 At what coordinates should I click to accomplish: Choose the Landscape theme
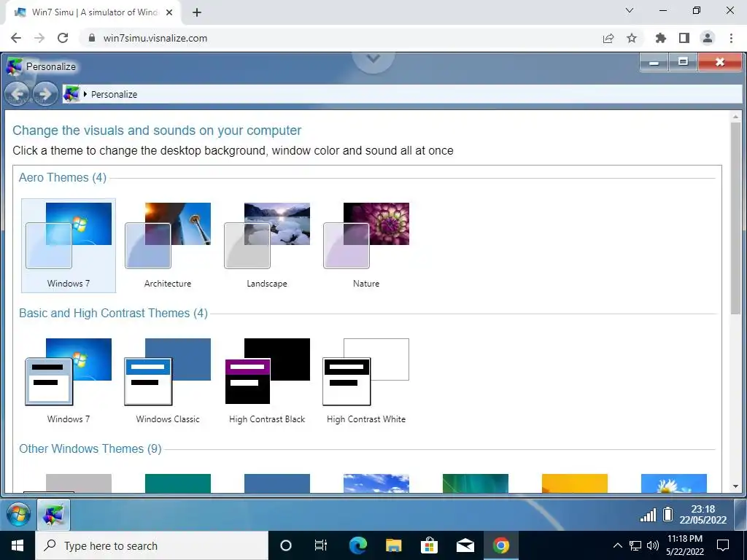point(267,245)
